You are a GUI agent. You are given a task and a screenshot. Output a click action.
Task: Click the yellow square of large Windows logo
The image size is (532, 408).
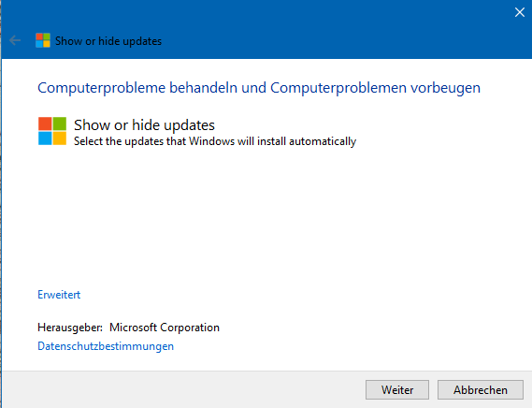60,138
